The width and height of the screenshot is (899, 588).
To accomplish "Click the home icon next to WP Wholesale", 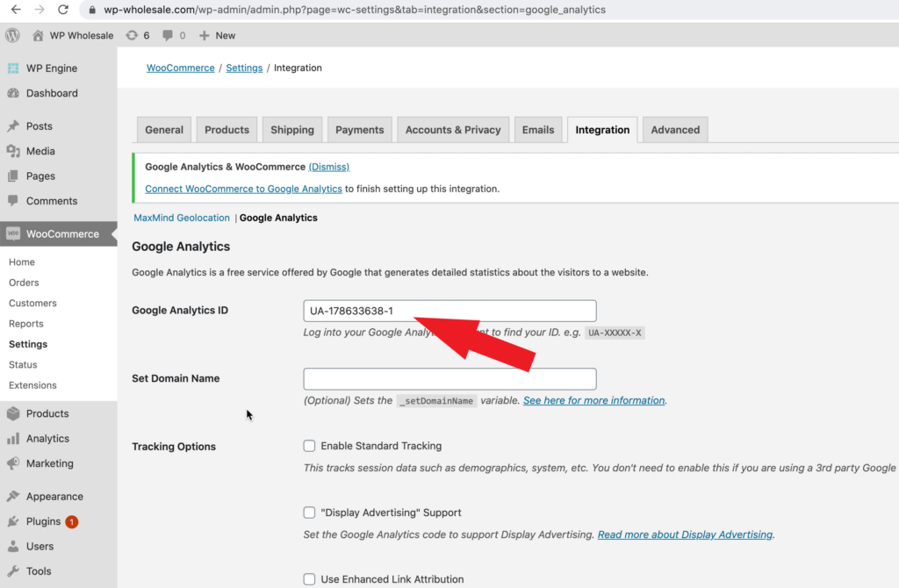I will point(38,35).
